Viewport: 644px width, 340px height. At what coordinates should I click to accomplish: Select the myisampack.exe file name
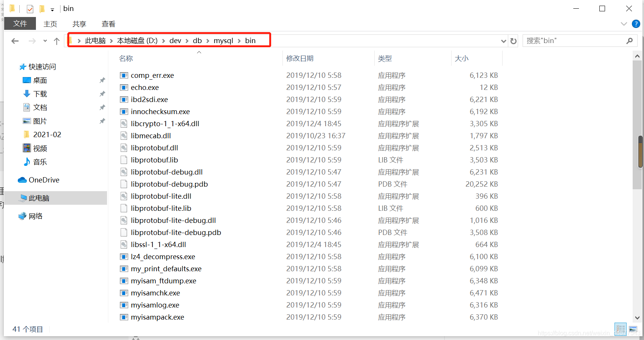coord(157,317)
